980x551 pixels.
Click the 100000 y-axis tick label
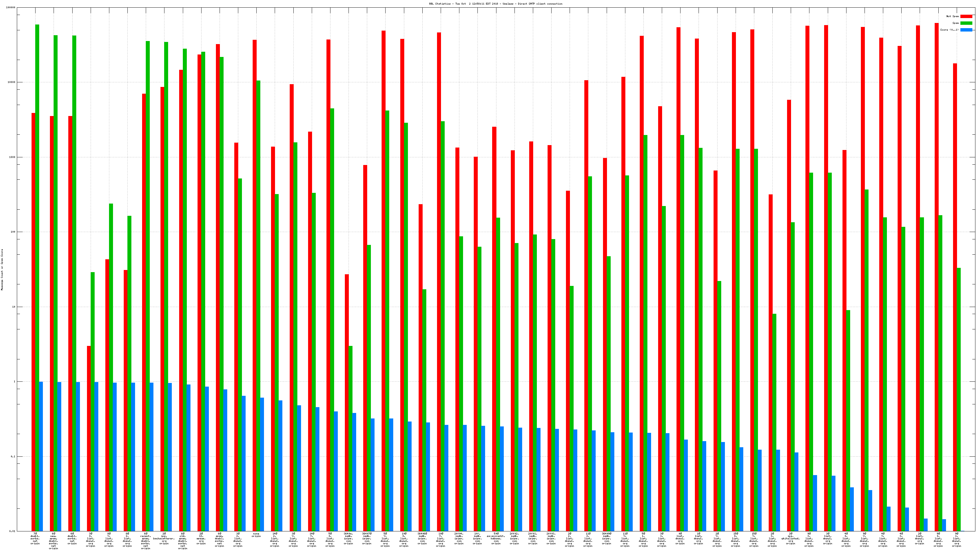11,8
